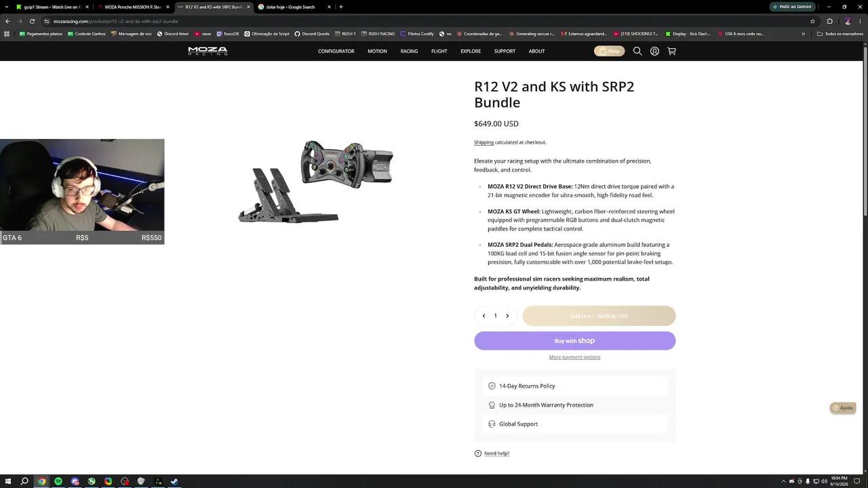The height and width of the screenshot is (488, 868).
Task: Open Controle Ganhos bookmark
Action: [87, 33]
